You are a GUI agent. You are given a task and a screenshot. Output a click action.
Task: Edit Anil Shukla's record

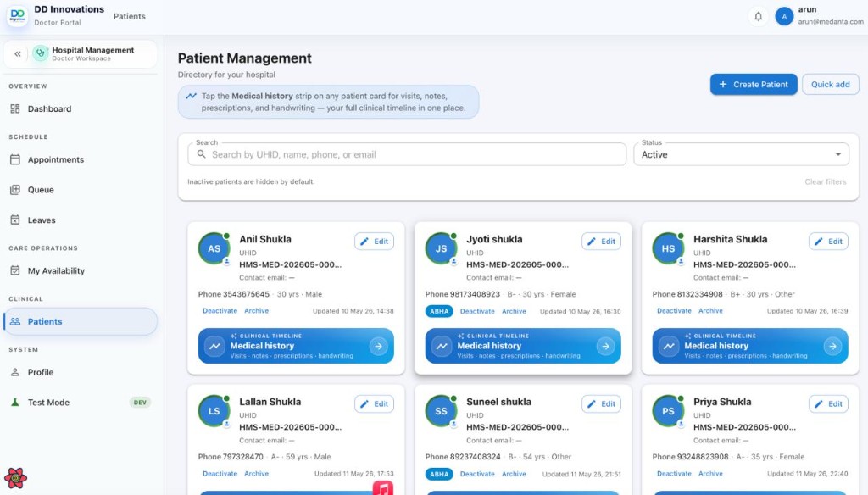click(x=374, y=242)
